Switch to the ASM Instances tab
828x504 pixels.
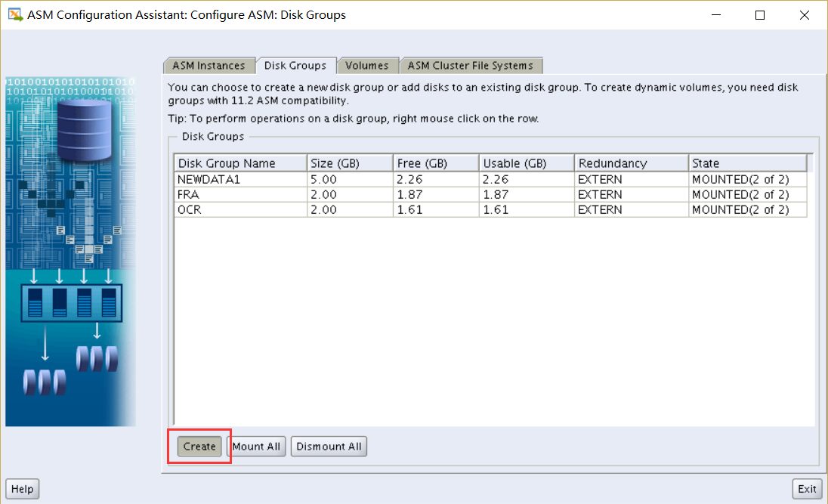209,65
